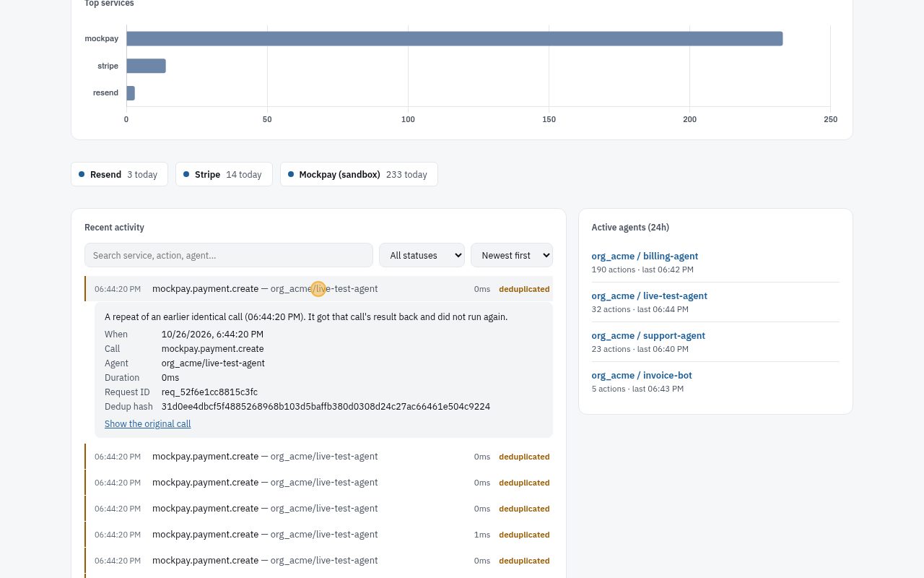Focus the Search service, action, agent field
The height and width of the screenshot is (578, 924).
(229, 255)
